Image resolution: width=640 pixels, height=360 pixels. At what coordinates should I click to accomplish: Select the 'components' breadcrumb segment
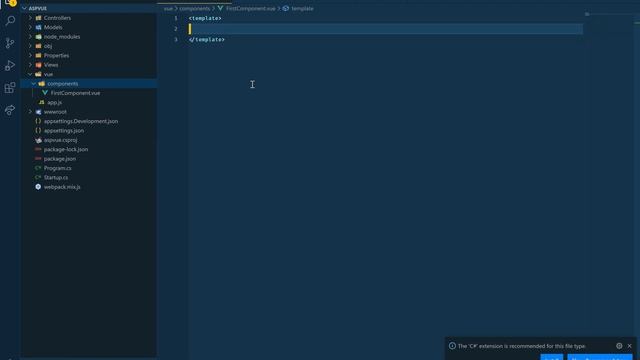tap(195, 9)
